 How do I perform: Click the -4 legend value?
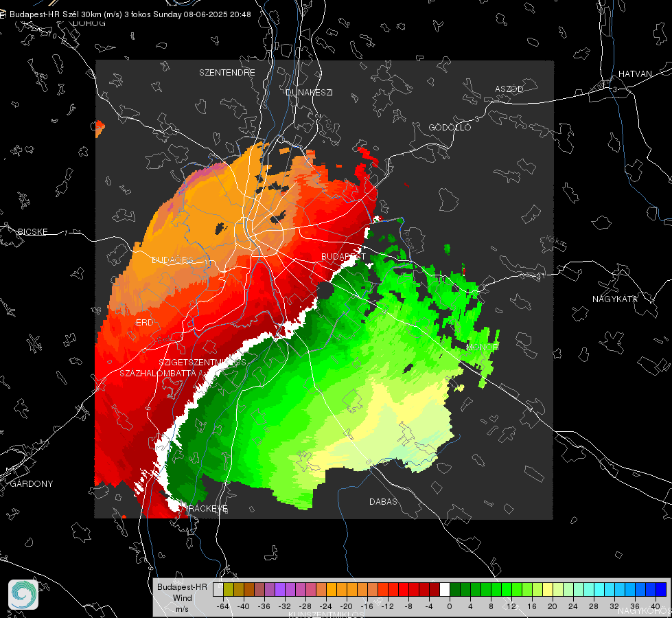429,606
